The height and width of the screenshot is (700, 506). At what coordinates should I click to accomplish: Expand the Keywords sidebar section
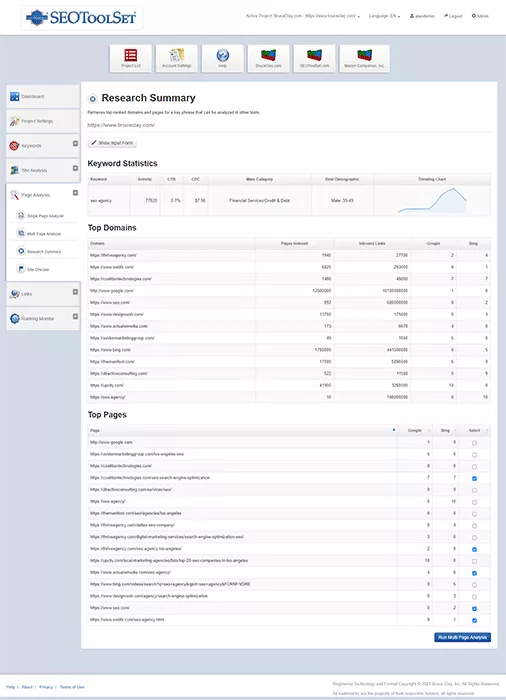(x=75, y=144)
